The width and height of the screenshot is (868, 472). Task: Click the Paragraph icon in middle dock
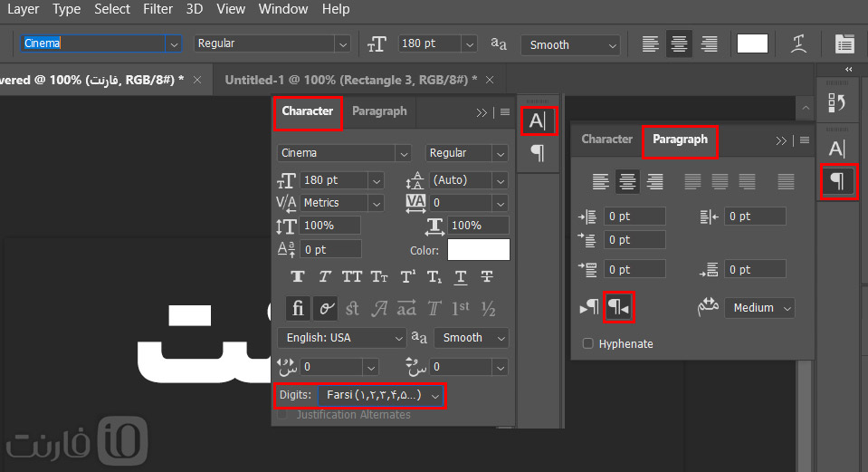click(538, 152)
